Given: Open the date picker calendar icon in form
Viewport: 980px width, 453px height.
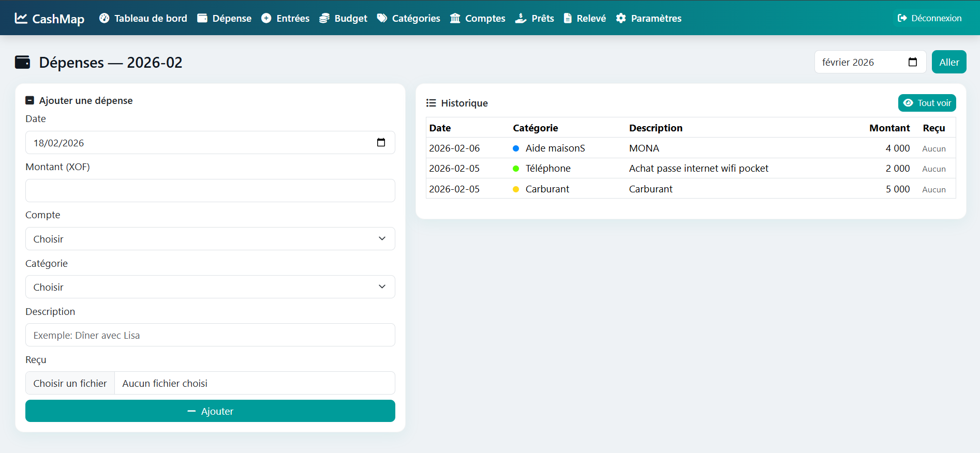Looking at the screenshot, I should pyautogui.click(x=381, y=143).
